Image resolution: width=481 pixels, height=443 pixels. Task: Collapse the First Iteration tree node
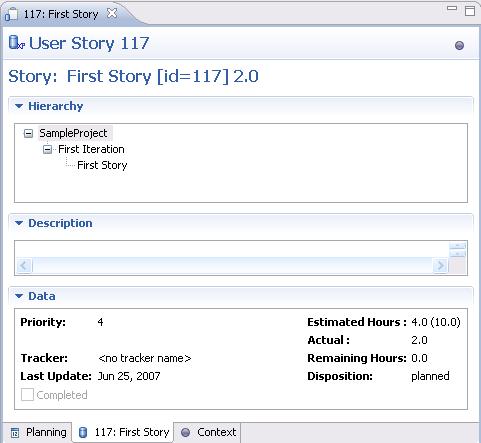click(x=48, y=149)
